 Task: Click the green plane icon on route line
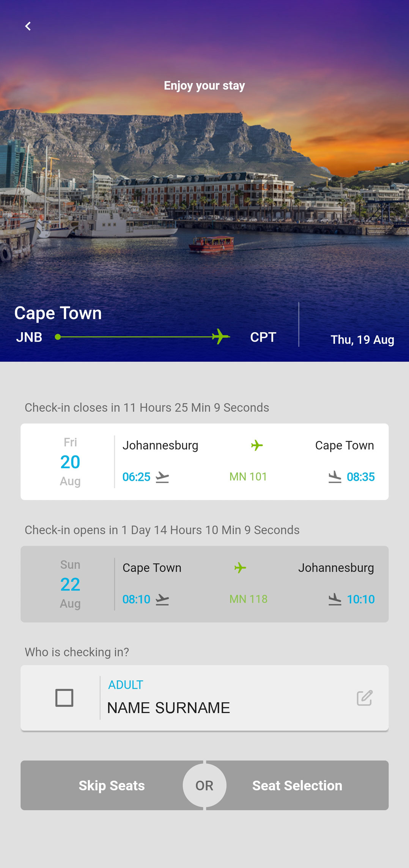[220, 337]
